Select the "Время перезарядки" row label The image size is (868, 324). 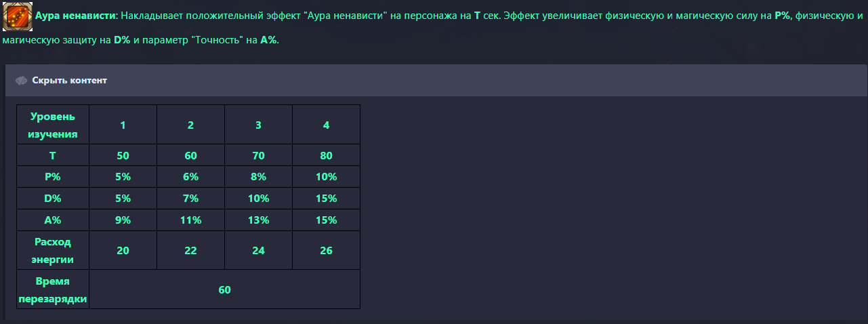coord(53,289)
